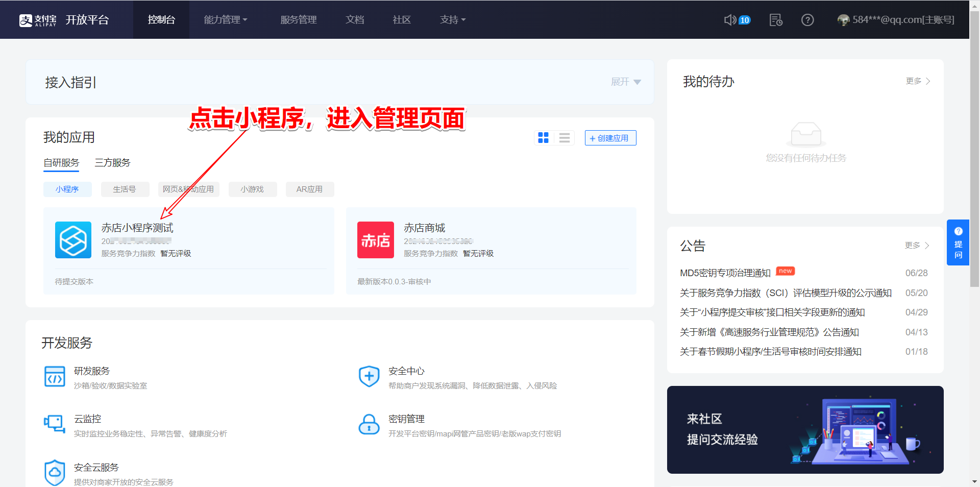The height and width of the screenshot is (487, 980).
Task: Click the 研发服务 code window icon
Action: point(55,377)
